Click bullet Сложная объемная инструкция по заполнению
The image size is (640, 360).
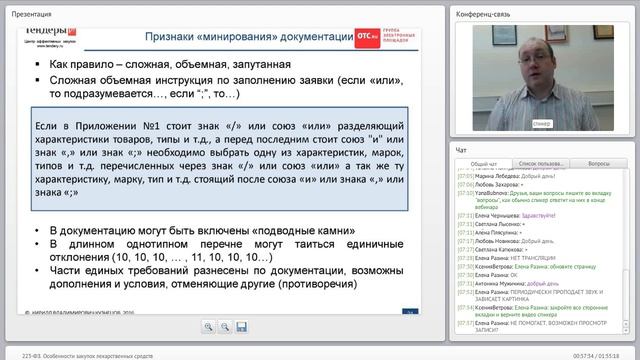(227, 87)
